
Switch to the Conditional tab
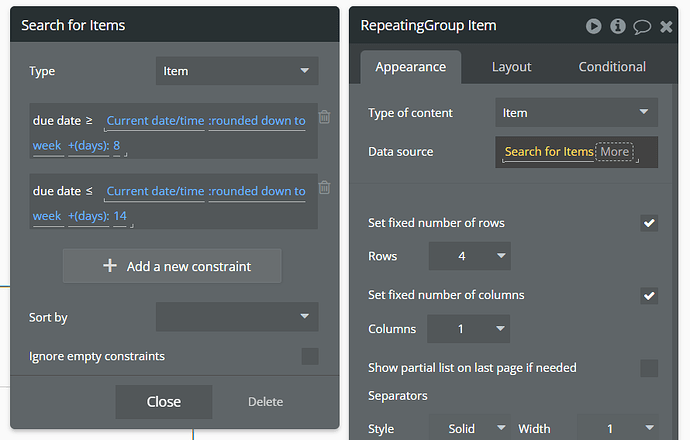tap(612, 67)
